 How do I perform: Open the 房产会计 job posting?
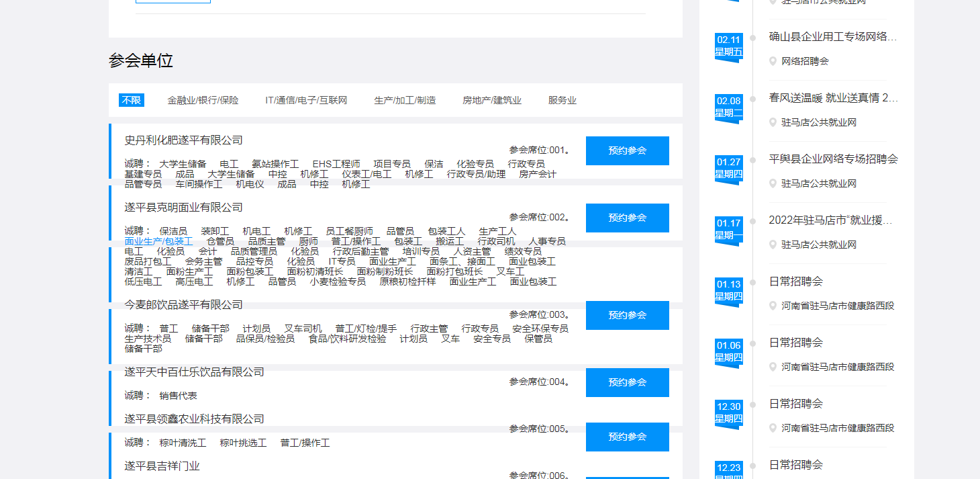[538, 174]
